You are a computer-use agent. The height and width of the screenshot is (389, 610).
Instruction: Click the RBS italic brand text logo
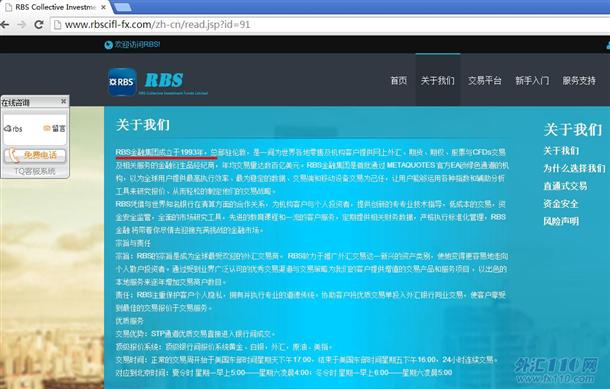coord(164,80)
